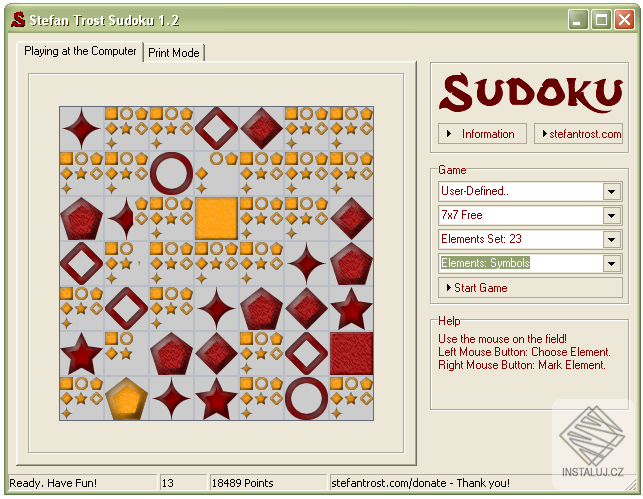
Task: Click the large dark red square tile
Action: click(351, 354)
